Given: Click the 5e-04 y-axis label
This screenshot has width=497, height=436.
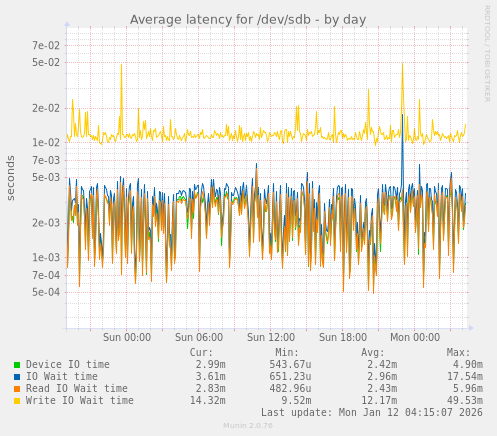Looking at the screenshot, I should pyautogui.click(x=46, y=292).
